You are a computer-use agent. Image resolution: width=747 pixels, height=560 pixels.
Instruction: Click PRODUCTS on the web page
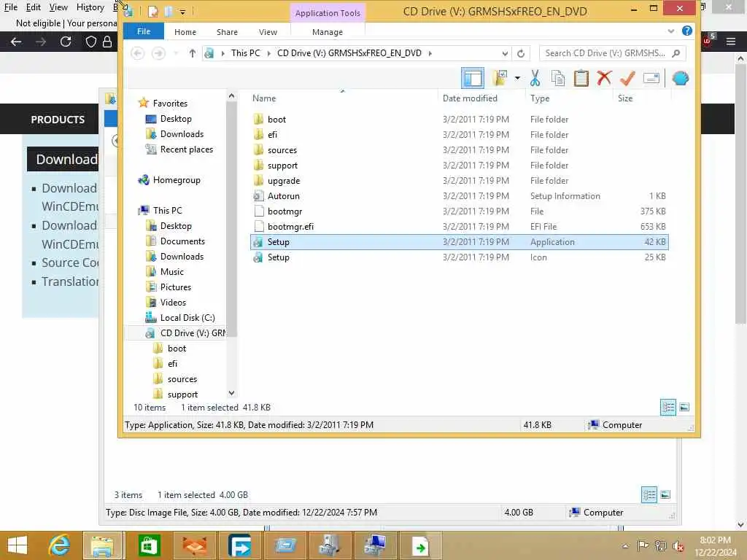[58, 120]
